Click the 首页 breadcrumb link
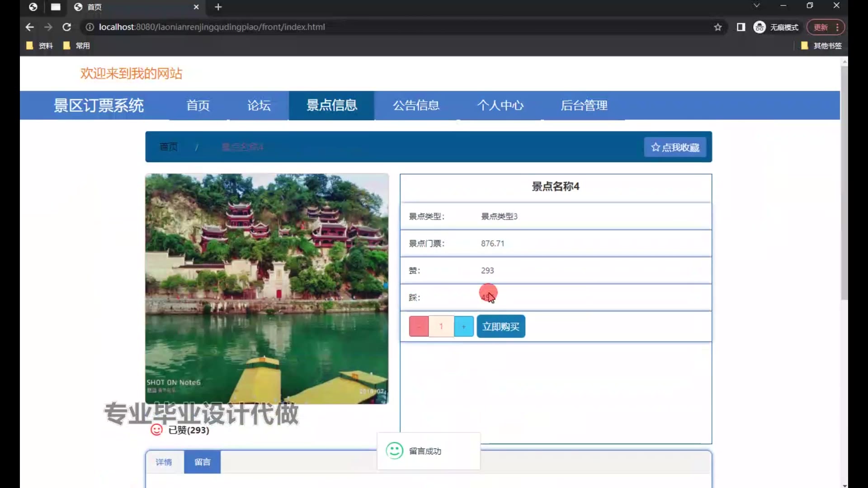The image size is (868, 488). click(169, 147)
